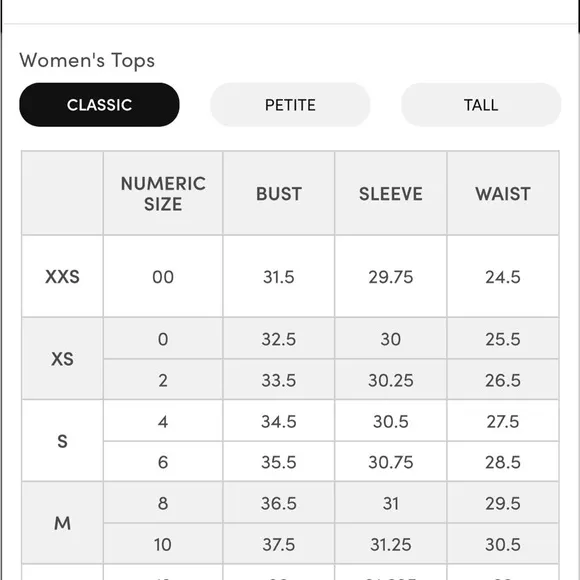Select the XS size row label

click(x=62, y=359)
